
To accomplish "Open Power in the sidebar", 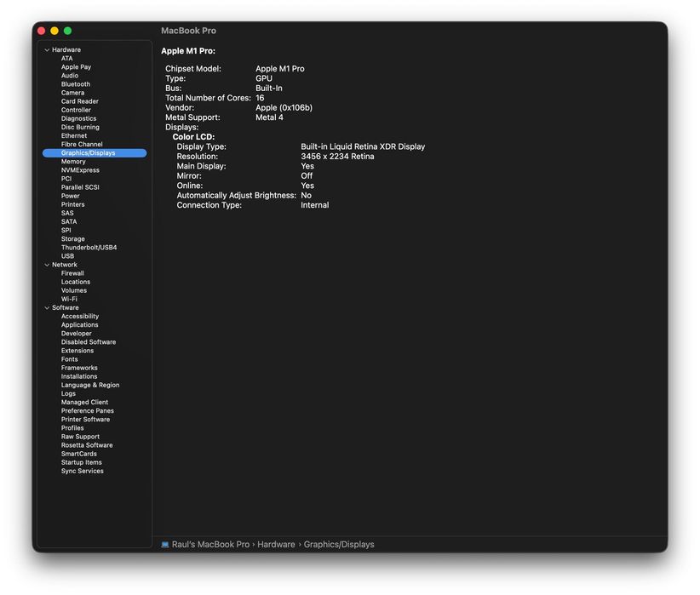I will point(70,196).
